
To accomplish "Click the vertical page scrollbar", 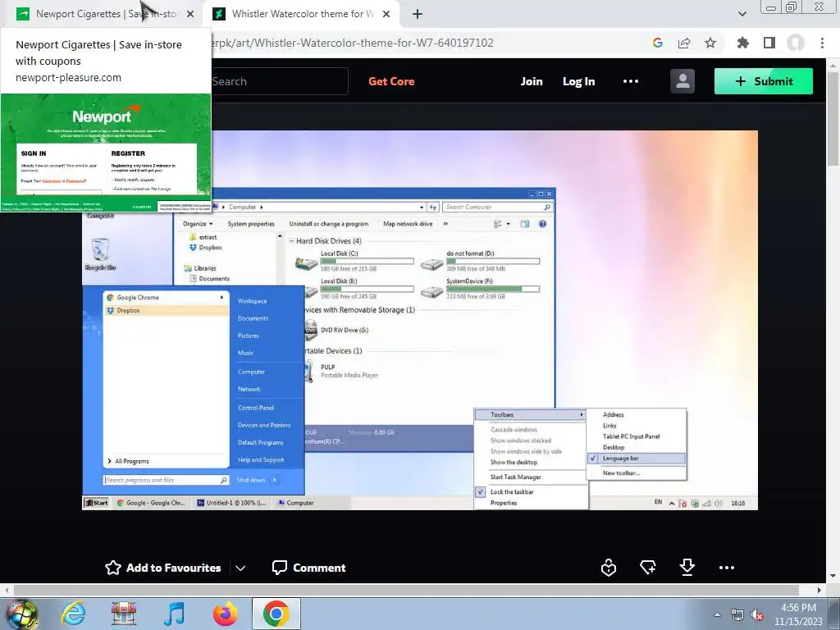I will (x=833, y=118).
